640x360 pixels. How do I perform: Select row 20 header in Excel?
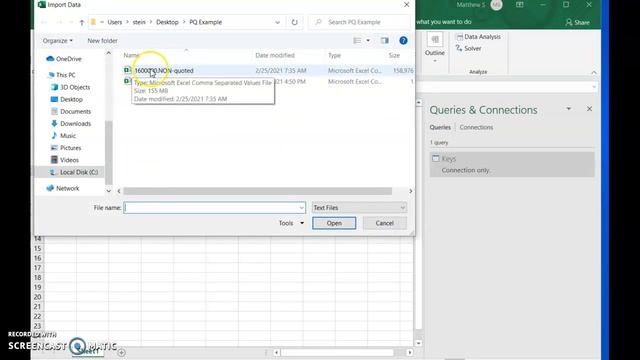[x=38, y=297]
